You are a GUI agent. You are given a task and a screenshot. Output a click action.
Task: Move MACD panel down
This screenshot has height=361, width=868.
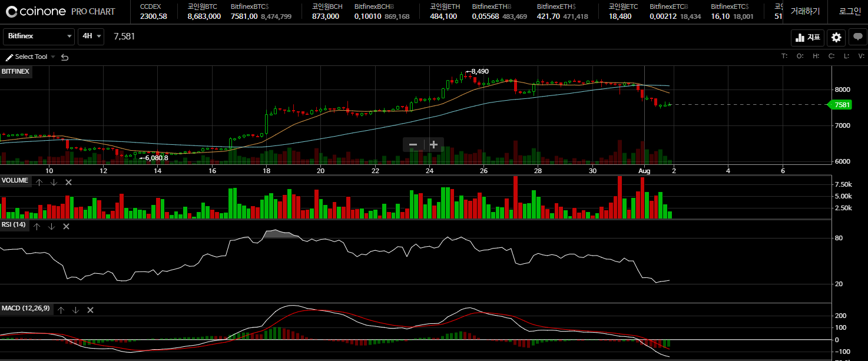pyautogui.click(x=75, y=310)
